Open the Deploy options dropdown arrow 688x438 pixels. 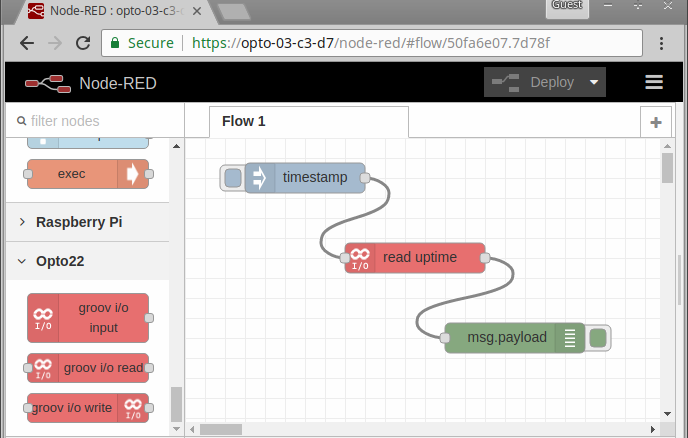click(594, 82)
